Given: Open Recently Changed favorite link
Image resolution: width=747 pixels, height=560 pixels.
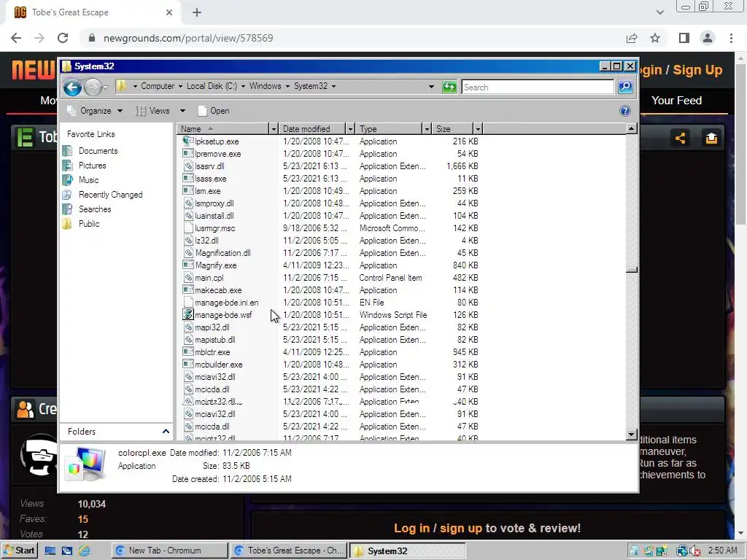Looking at the screenshot, I should pyautogui.click(x=110, y=195).
